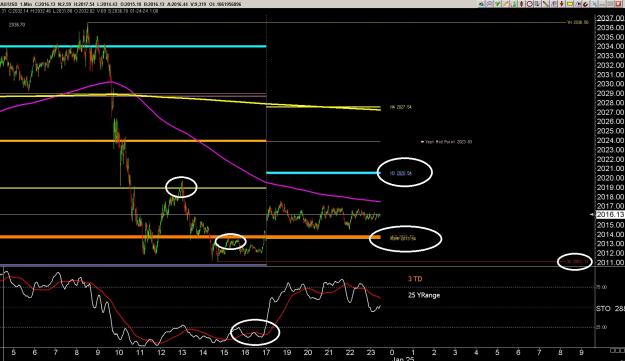Click the '25 YRange' label
625x361 pixels.
click(424, 295)
